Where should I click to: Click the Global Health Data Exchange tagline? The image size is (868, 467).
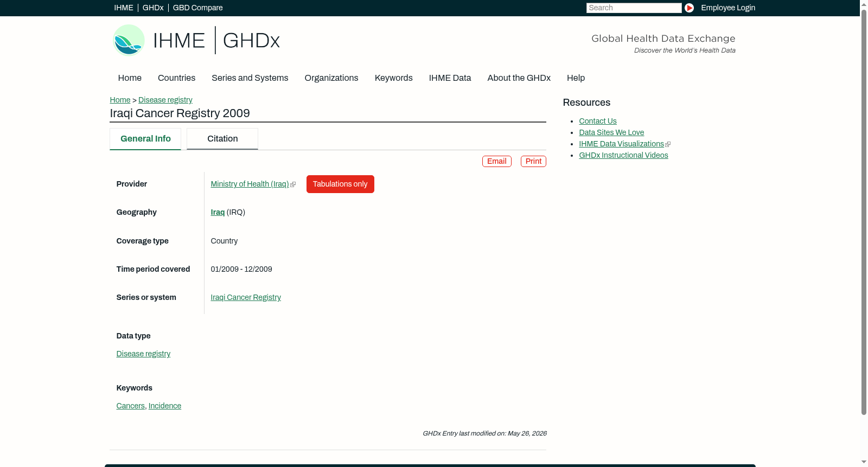[663, 39]
